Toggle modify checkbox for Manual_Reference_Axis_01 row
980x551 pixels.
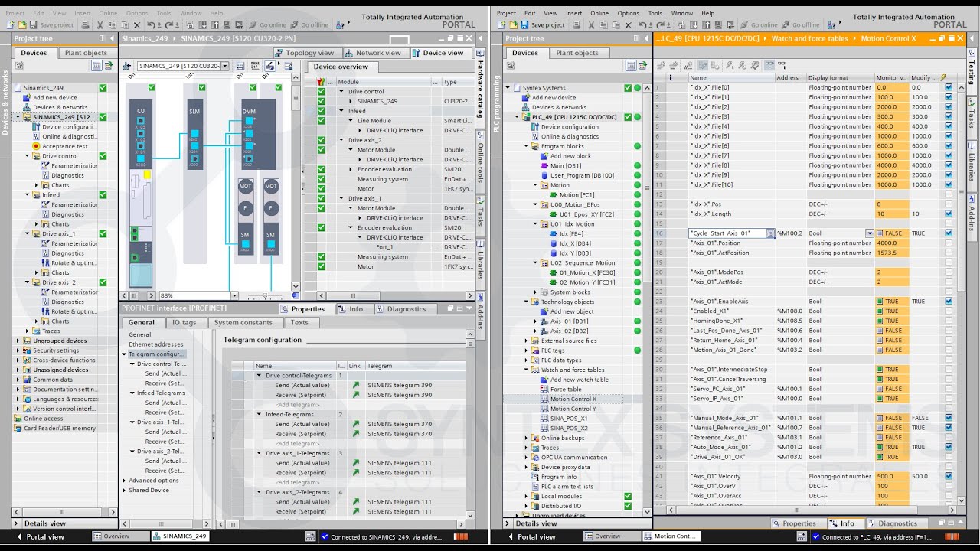(x=949, y=428)
